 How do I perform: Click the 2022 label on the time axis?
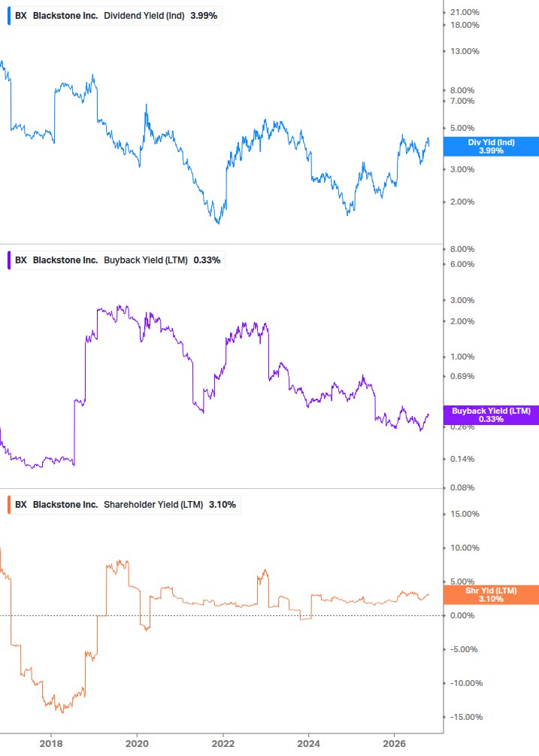(223, 743)
